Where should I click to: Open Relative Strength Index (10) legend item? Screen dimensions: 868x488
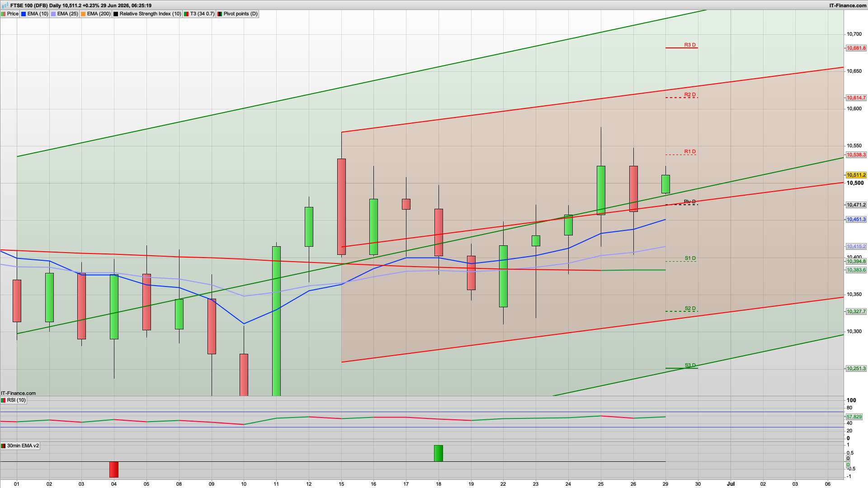pos(150,14)
